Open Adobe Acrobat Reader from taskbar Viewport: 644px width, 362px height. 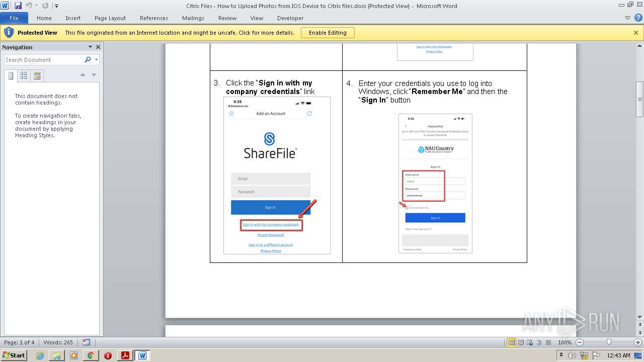click(125, 355)
